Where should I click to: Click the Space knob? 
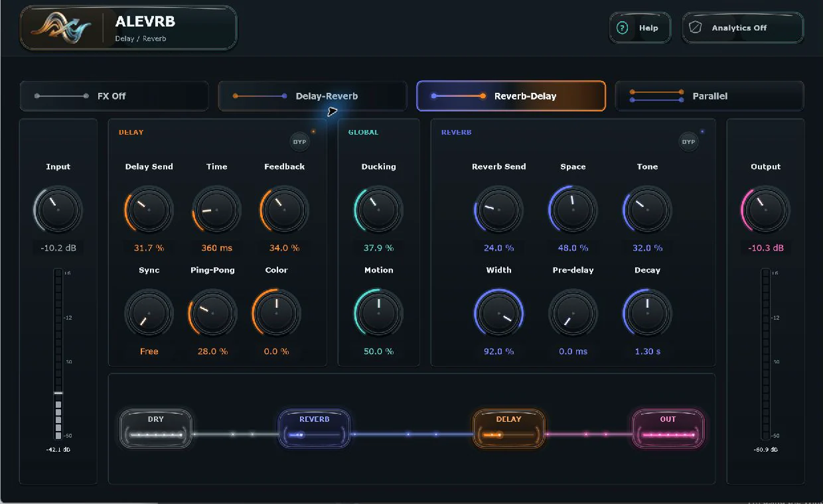point(573,210)
